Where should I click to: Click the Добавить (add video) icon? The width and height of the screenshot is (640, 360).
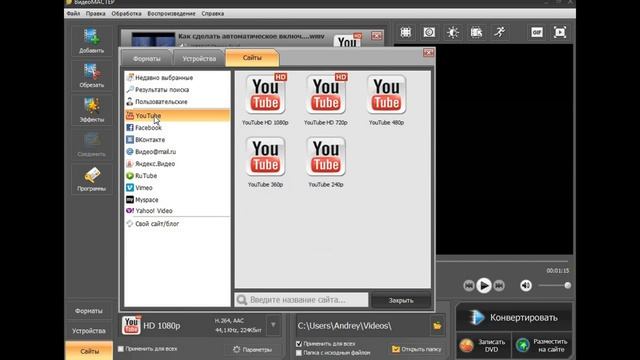[91, 40]
